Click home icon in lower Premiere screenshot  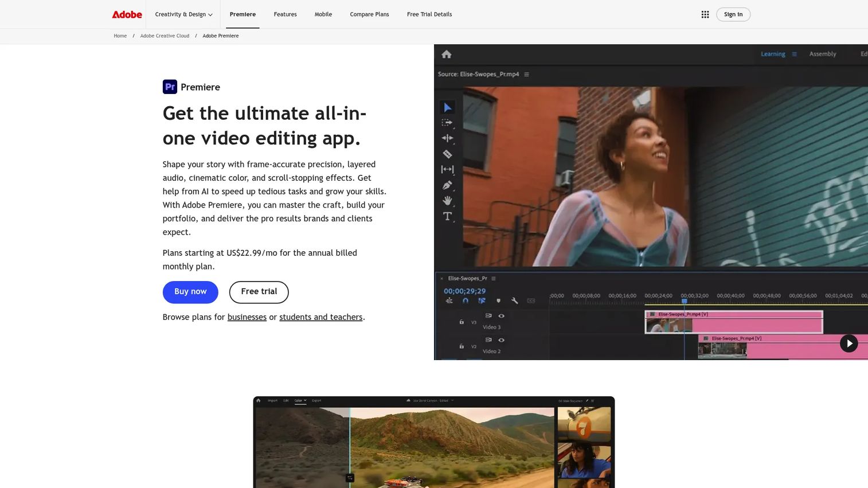pos(259,400)
